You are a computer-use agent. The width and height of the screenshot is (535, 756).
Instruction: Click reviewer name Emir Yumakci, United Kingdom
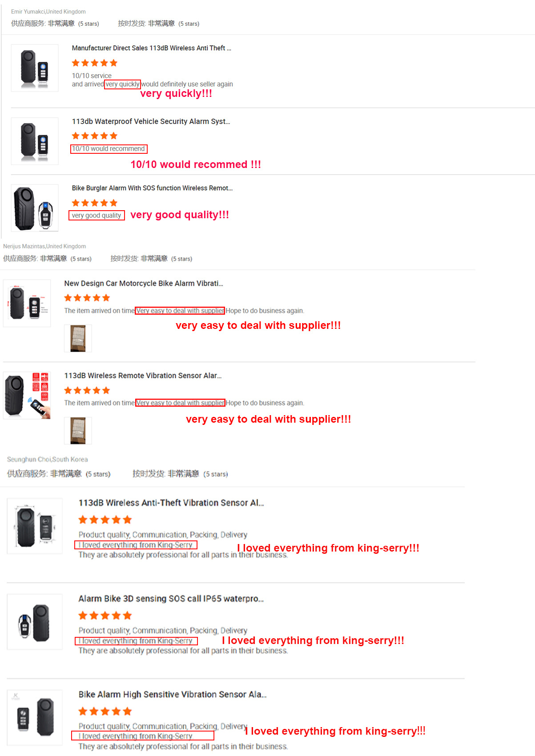point(48,12)
